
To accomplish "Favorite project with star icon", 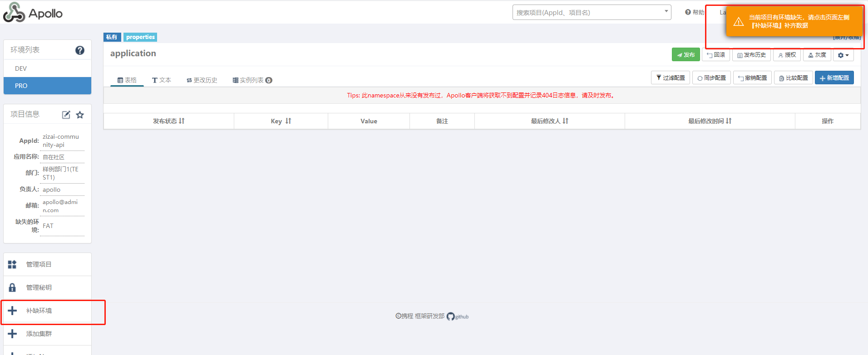I will coord(80,115).
